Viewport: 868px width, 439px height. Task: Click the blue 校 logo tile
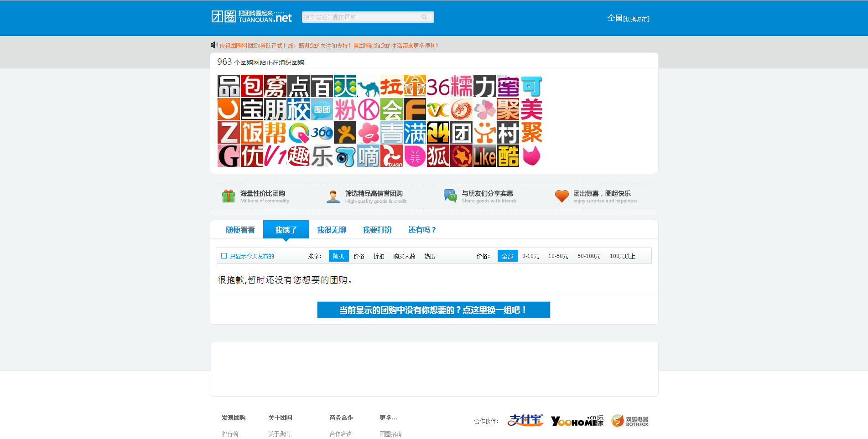click(298, 109)
